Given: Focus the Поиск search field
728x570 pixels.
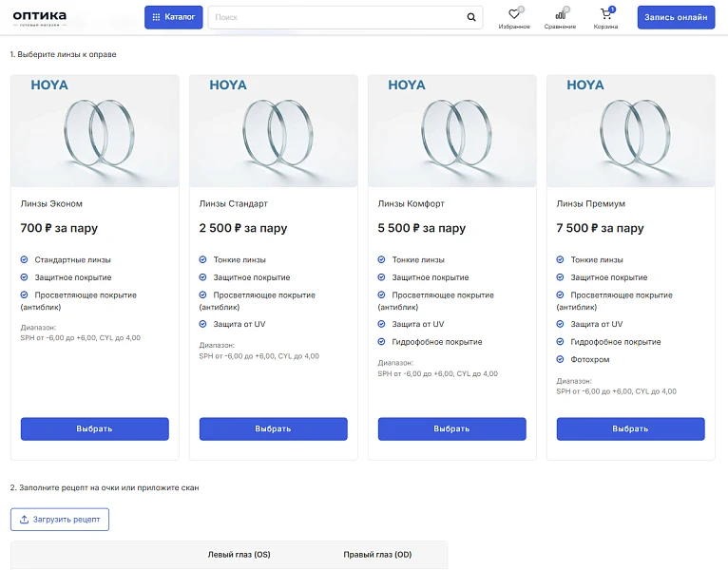Looking at the screenshot, I should pos(345,17).
